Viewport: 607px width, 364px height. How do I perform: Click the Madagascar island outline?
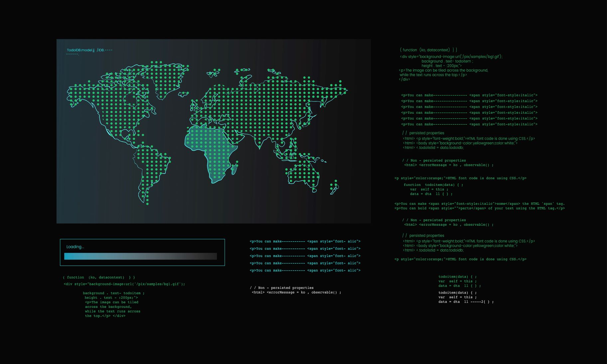point(234,169)
